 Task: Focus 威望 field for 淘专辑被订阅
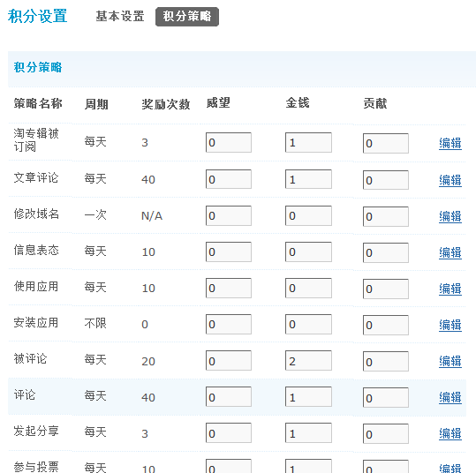[229, 142]
